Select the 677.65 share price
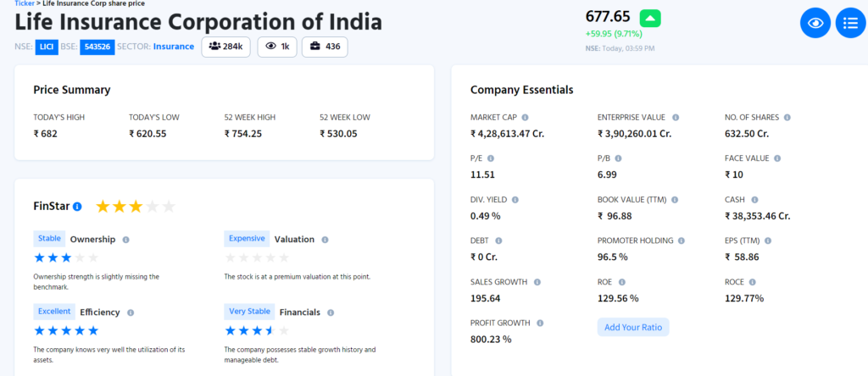Screen dimensions: 868x376 608,17
